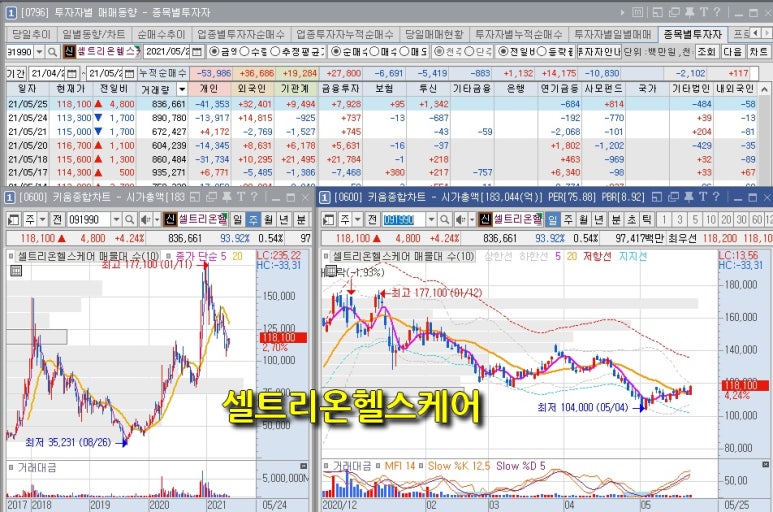Click 투자자안내 investor guide button
This screenshot has height=512, width=773.
(598, 52)
